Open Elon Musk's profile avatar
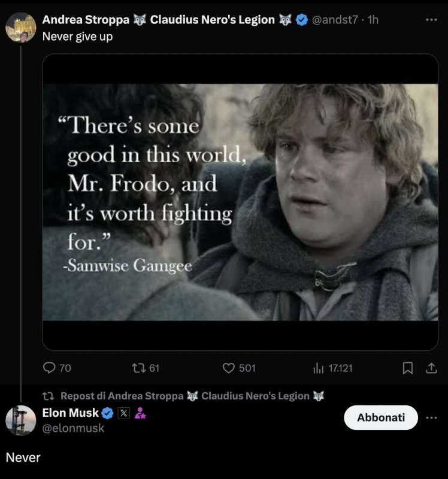 tap(21, 420)
